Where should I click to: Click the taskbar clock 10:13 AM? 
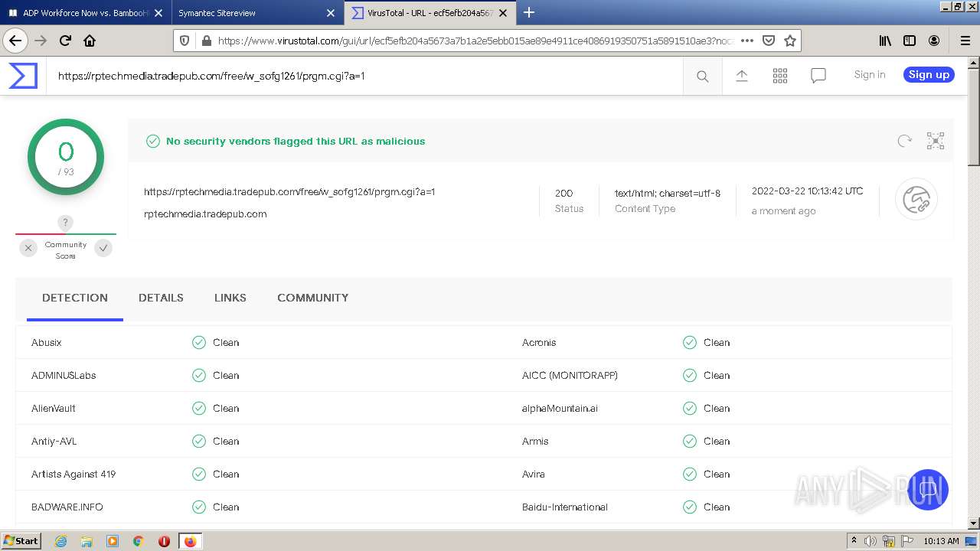tap(941, 541)
